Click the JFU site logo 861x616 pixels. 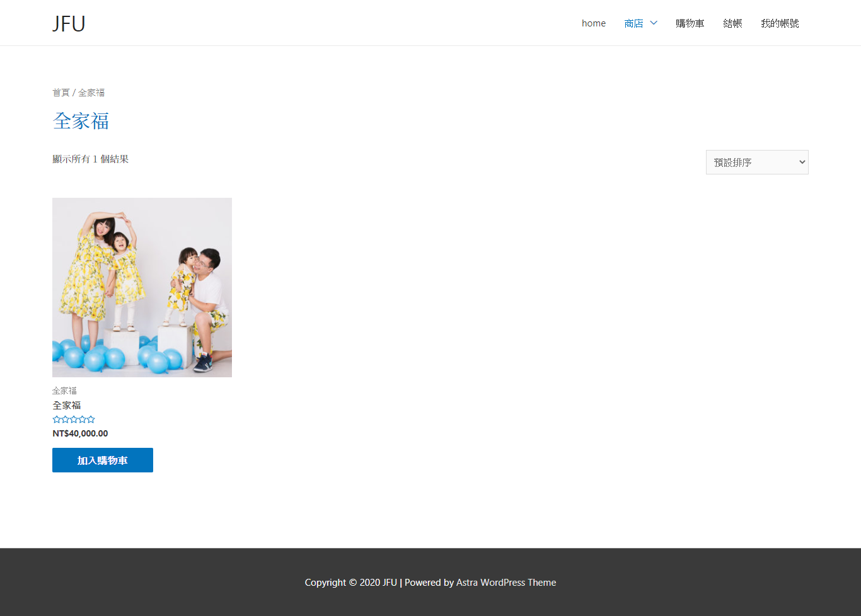[69, 23]
